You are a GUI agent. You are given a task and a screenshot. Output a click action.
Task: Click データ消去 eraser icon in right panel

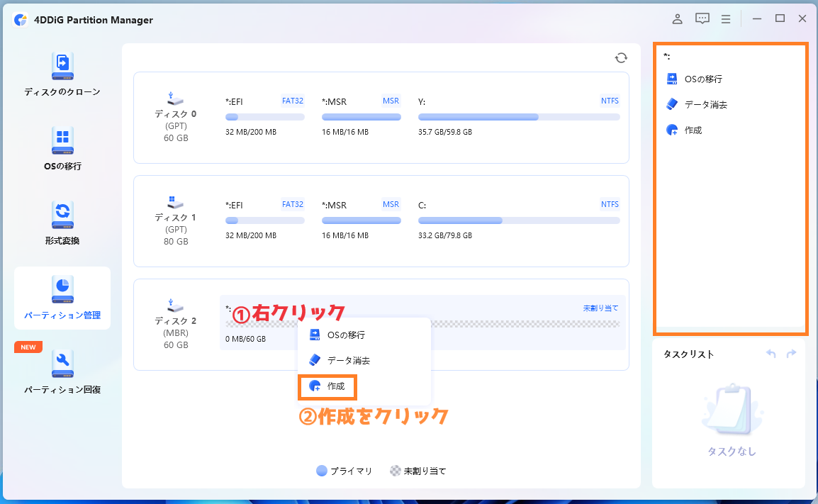[x=672, y=104]
